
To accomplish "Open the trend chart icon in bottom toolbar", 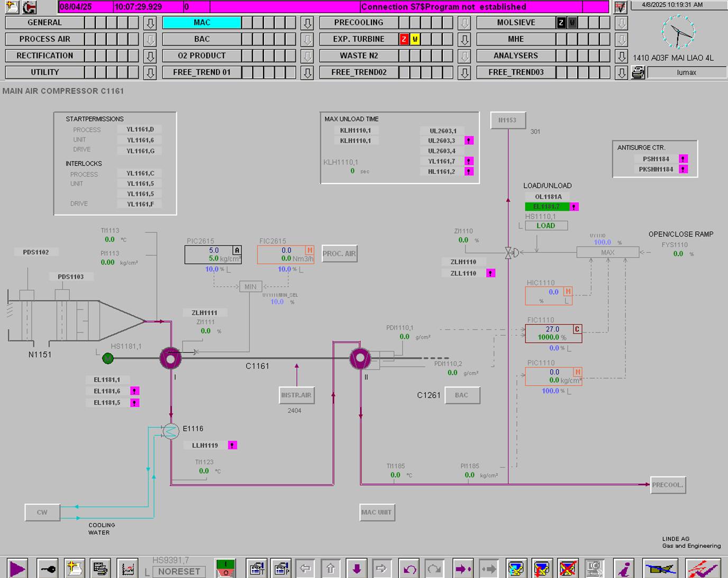I will [128, 569].
